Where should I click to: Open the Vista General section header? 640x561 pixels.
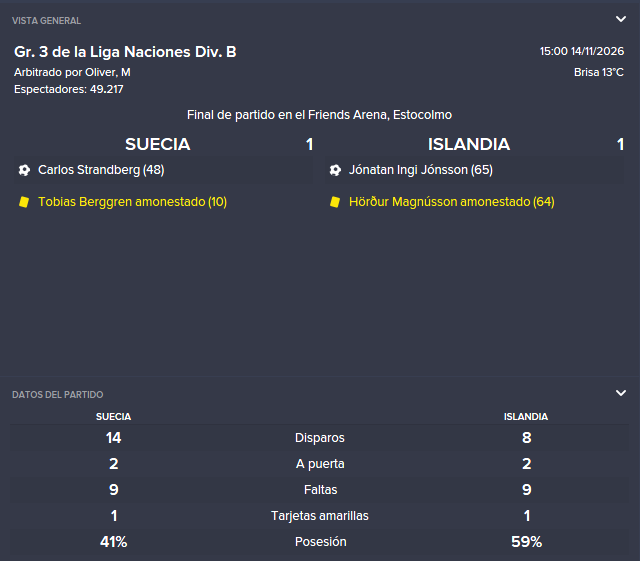pyautogui.click(x=47, y=20)
